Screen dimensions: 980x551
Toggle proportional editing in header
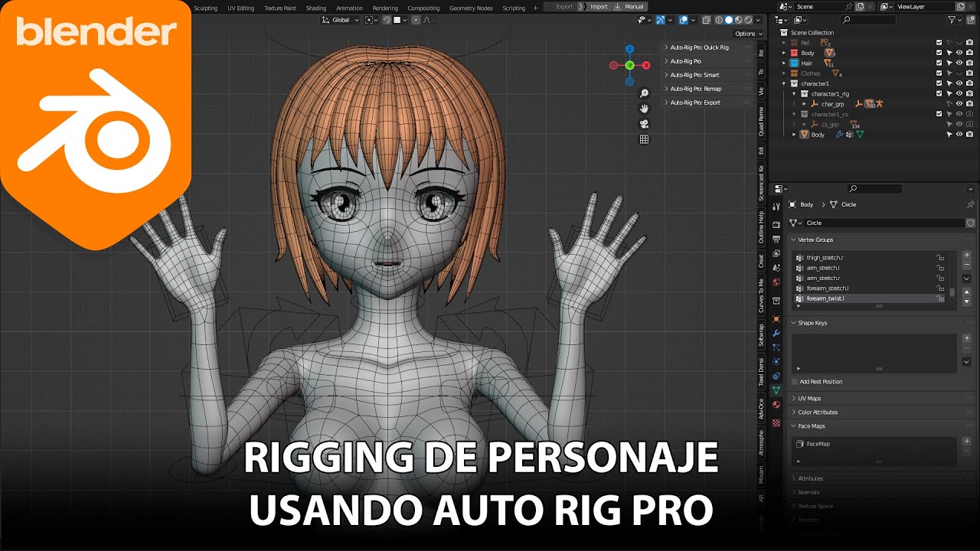coord(416,20)
